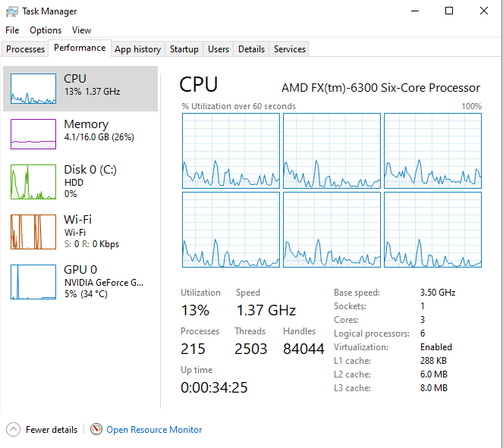Open the View menu

coord(81,30)
